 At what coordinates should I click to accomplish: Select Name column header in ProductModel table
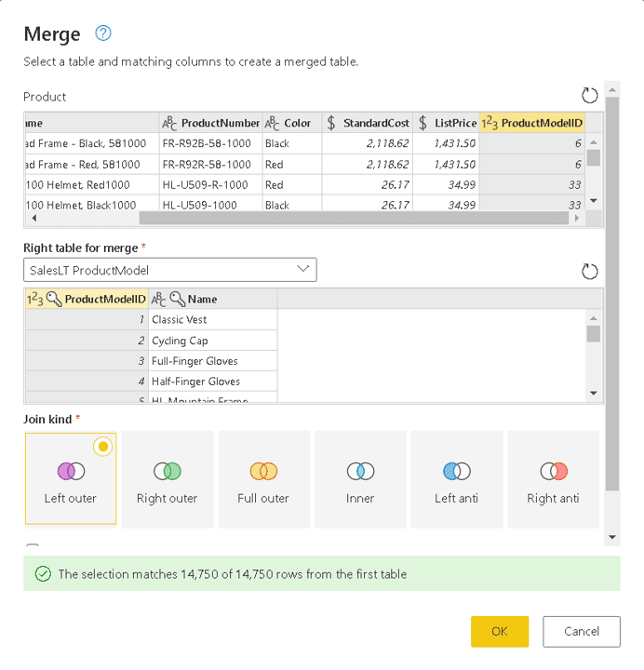pos(202,299)
